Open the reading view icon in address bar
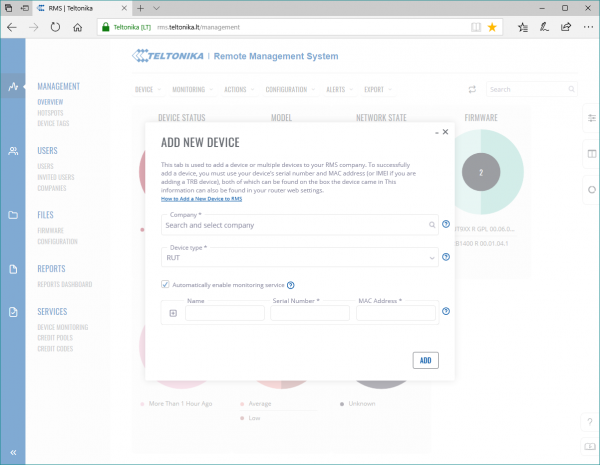This screenshot has height=465, width=600. click(x=476, y=27)
